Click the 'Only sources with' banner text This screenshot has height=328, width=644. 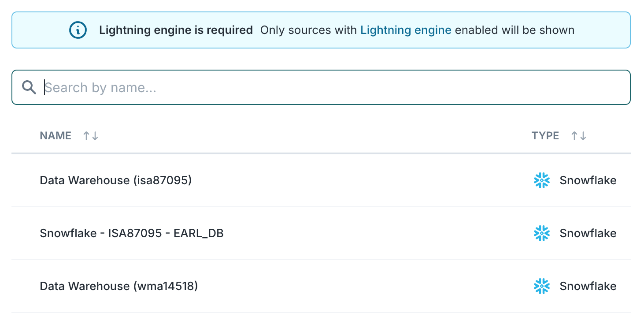(309, 30)
